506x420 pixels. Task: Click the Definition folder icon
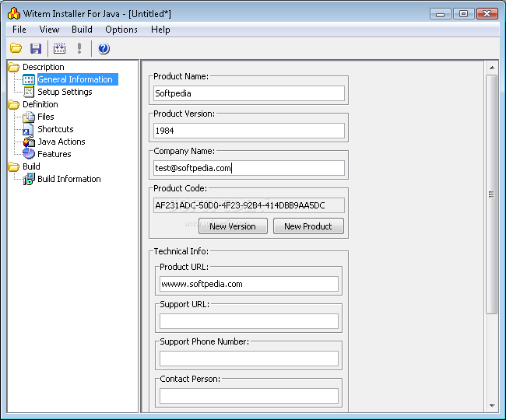click(x=14, y=104)
